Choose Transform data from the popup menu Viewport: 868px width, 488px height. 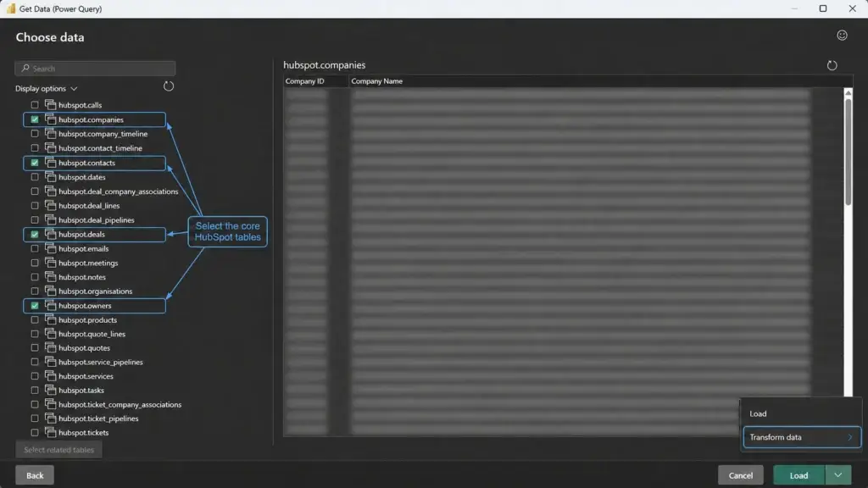pyautogui.click(x=802, y=437)
